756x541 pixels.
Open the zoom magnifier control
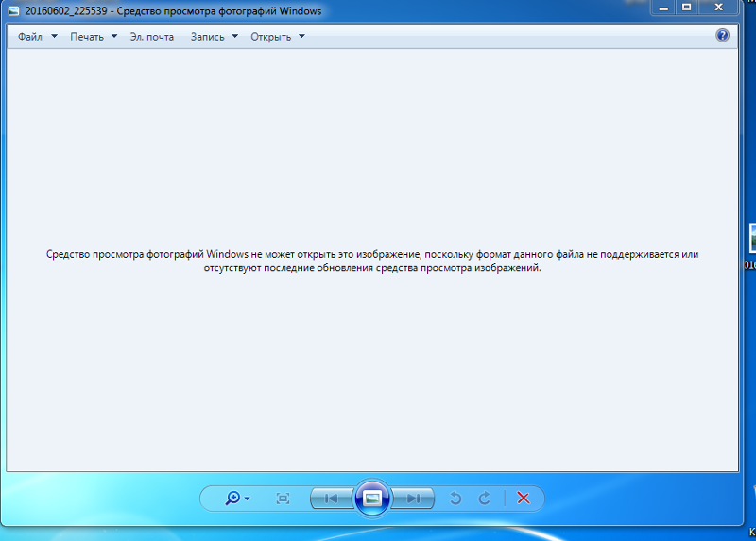coord(232,498)
